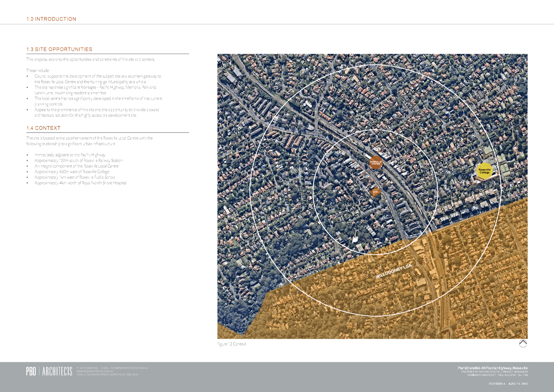Screen dimensions: 554x392
Task: Click 'Approximately 450m west of Roseville College'
Action: (72, 172)
